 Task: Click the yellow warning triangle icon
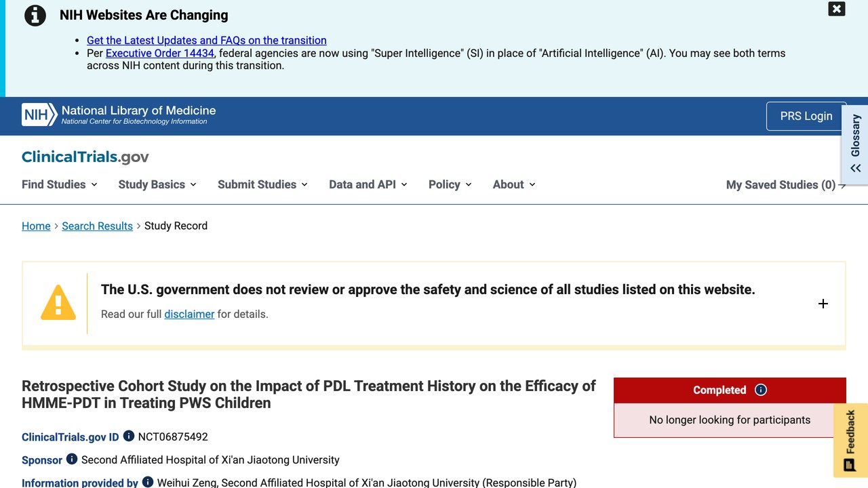pos(58,302)
